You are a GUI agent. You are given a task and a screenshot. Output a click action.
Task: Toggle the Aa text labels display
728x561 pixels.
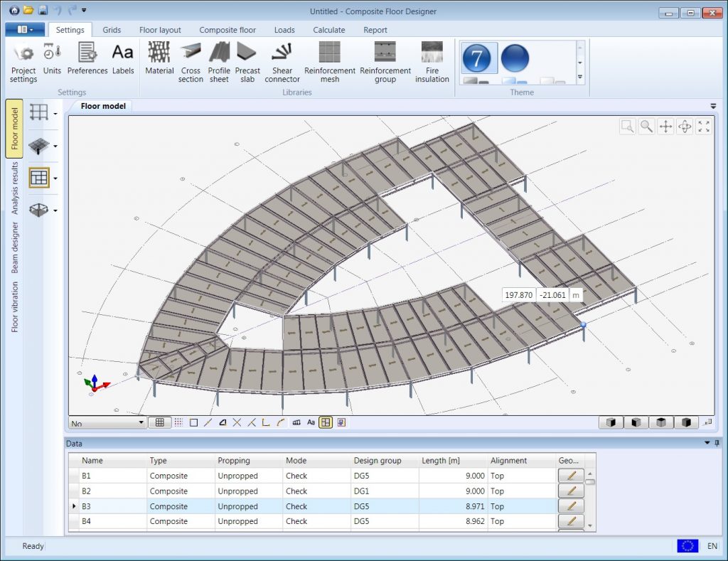(311, 422)
